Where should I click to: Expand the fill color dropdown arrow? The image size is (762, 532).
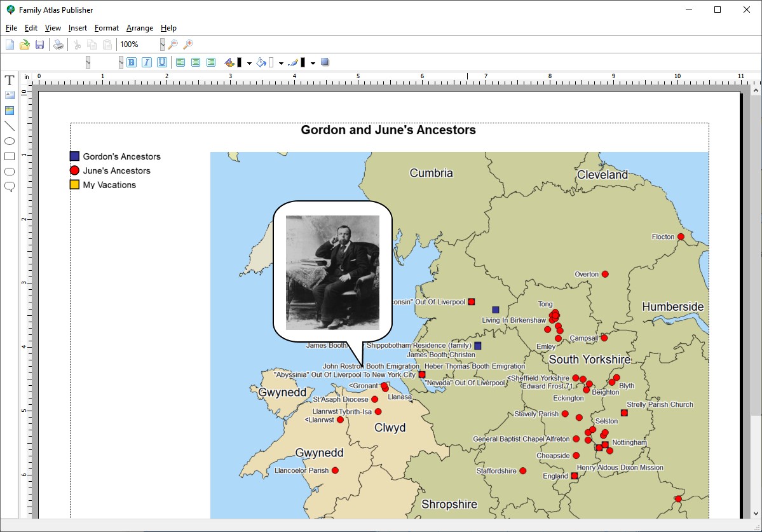coord(281,63)
